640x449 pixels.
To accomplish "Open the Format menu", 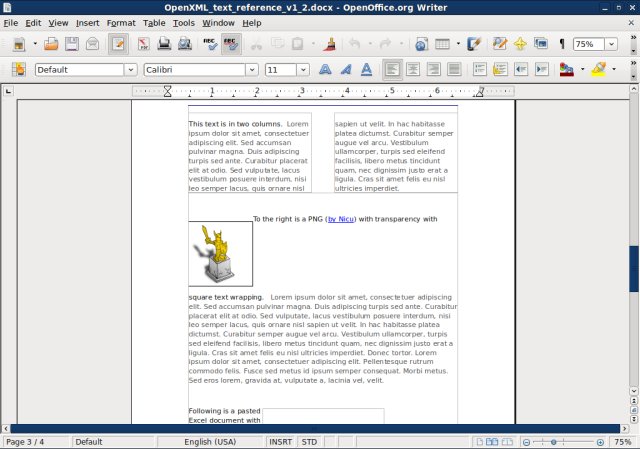I will click(120, 22).
